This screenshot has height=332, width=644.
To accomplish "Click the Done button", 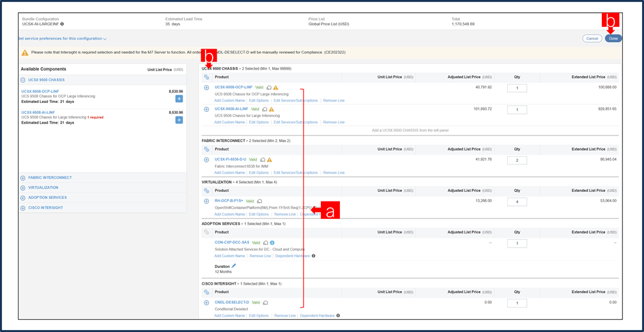I will coord(613,38).
